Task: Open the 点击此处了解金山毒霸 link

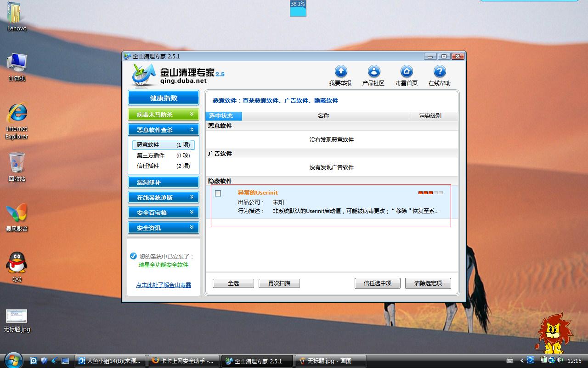Action: pyautogui.click(x=164, y=285)
